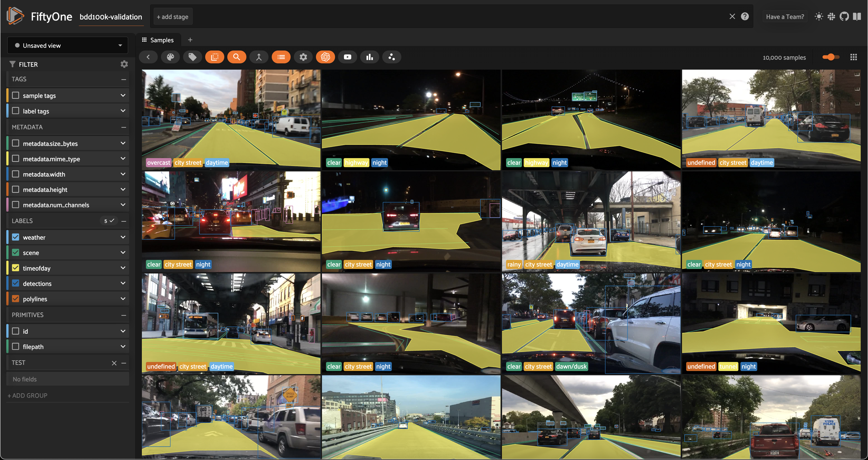Open the sort by similarity search icon

point(237,57)
